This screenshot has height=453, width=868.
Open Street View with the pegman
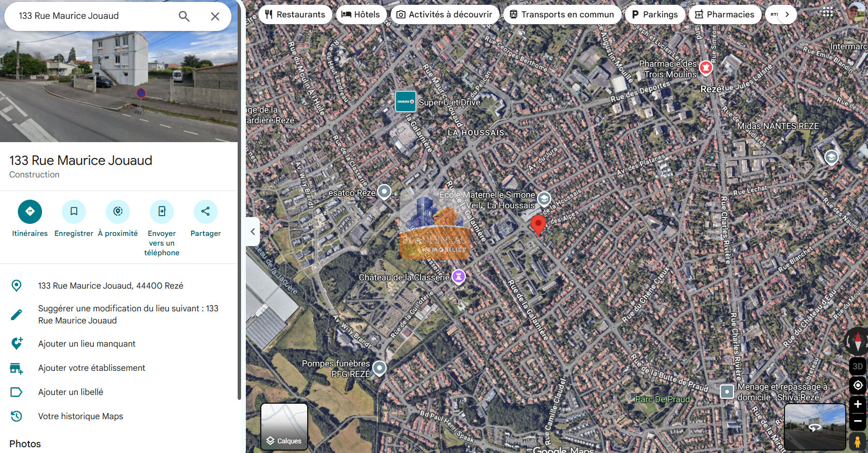[857, 441]
